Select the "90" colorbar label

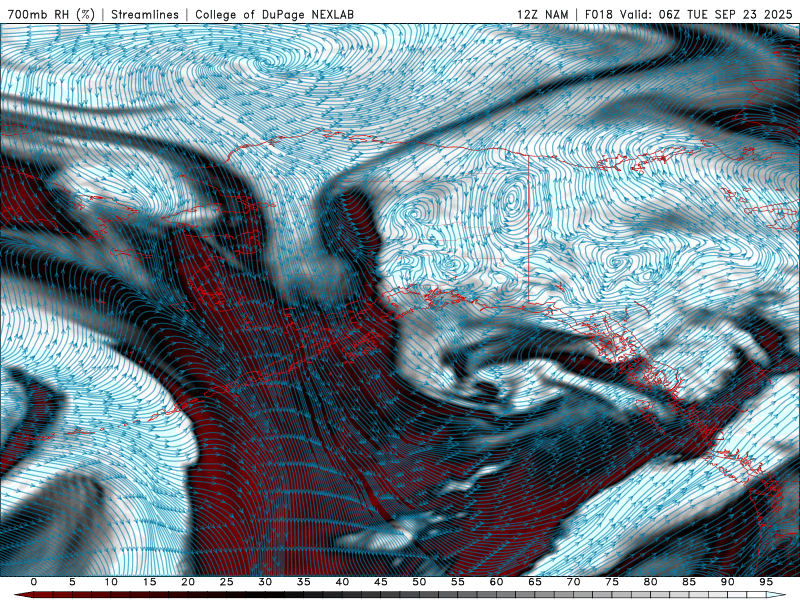(727, 582)
